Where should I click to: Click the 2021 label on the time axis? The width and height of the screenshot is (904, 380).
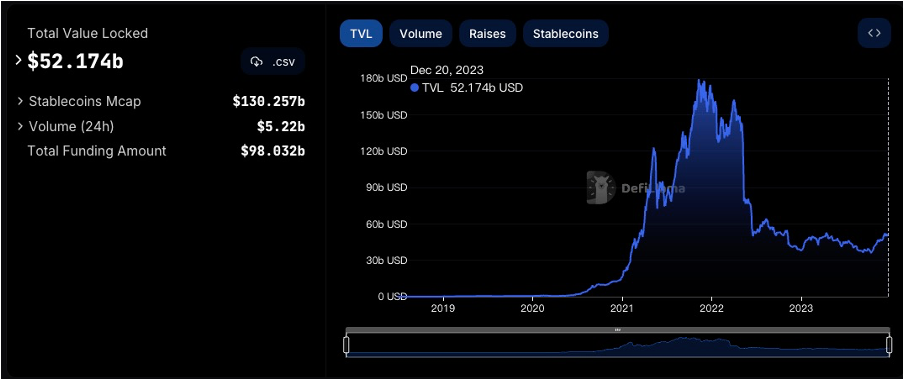[x=623, y=308]
